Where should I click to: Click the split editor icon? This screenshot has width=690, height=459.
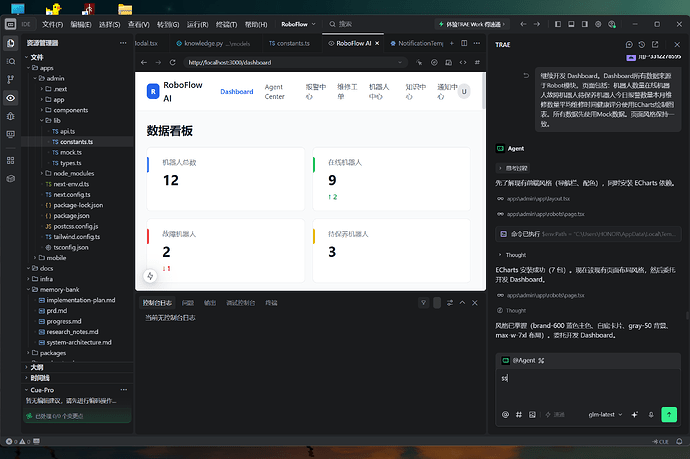coord(464,43)
